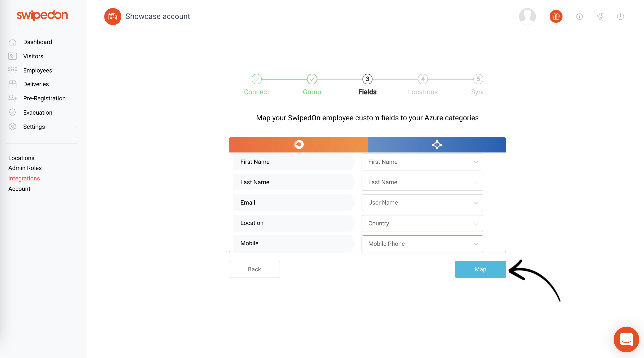Click step 5 Sync circle

click(478, 79)
